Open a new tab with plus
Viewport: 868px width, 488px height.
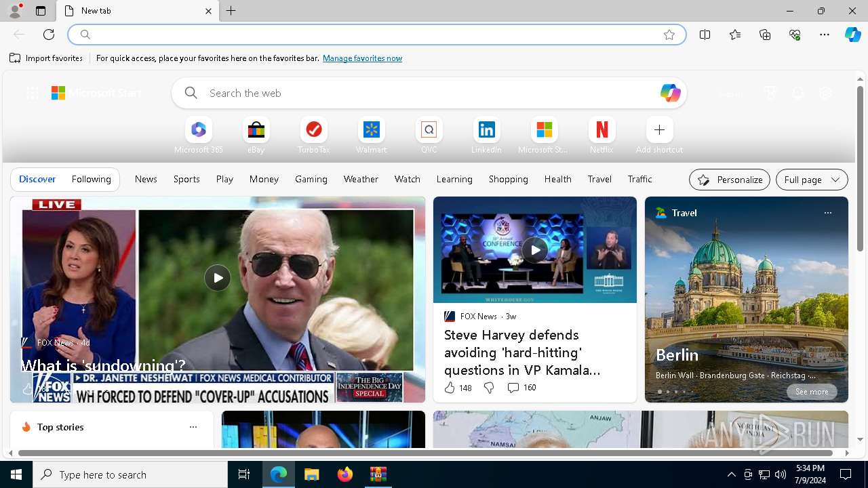(x=231, y=11)
